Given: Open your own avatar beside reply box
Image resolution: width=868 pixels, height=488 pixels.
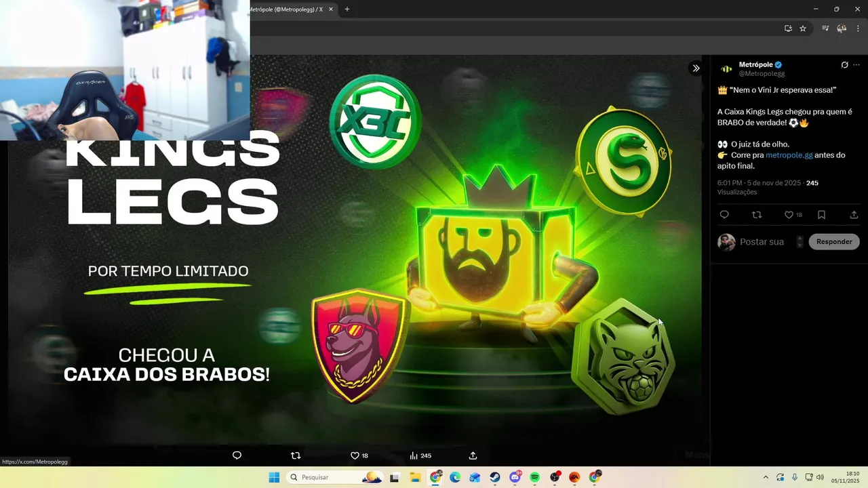Looking at the screenshot, I should tap(726, 242).
